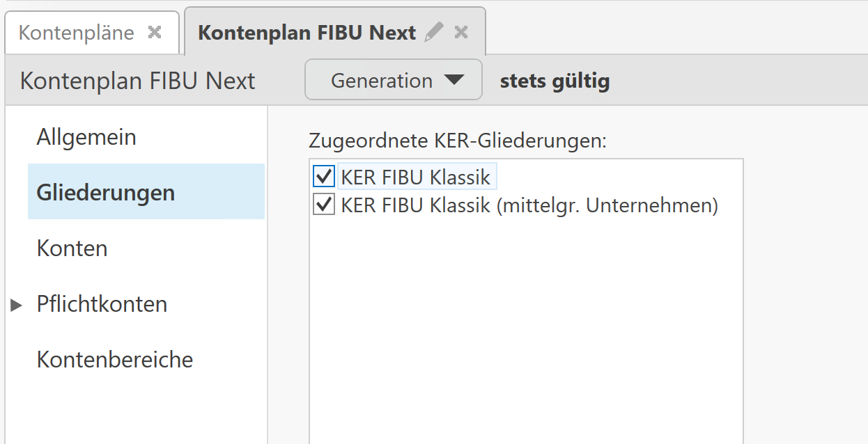Select Gliederungen in the sidebar
The height and width of the screenshot is (444, 868).
pos(106,192)
